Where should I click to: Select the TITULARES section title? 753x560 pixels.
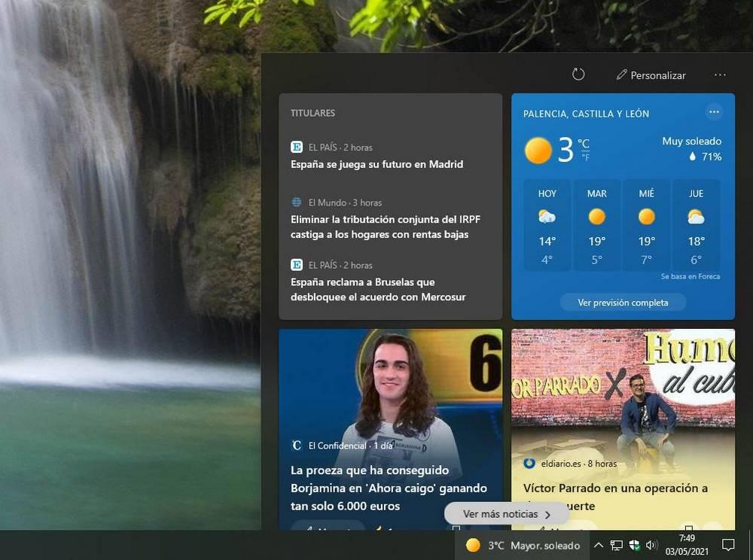pyautogui.click(x=312, y=113)
